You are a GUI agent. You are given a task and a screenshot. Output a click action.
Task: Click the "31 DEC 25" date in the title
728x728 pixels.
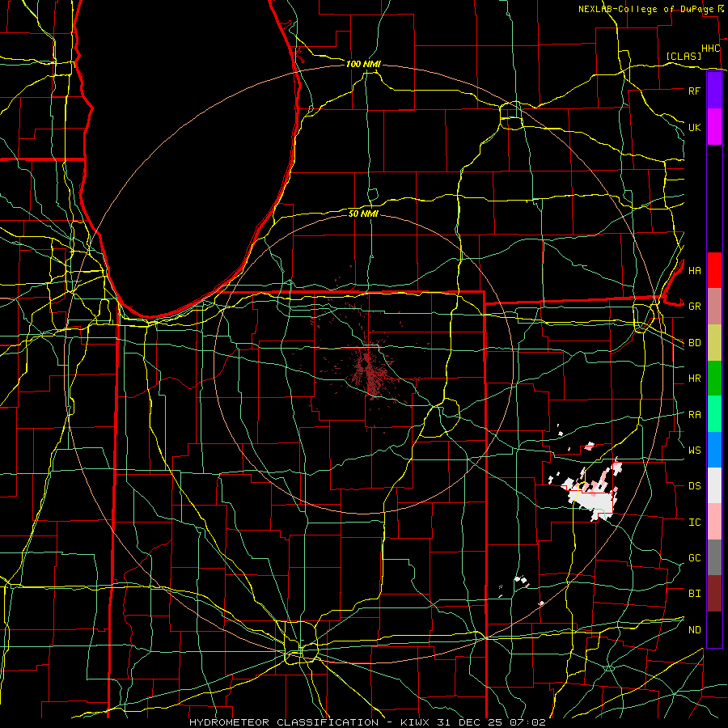(x=468, y=722)
